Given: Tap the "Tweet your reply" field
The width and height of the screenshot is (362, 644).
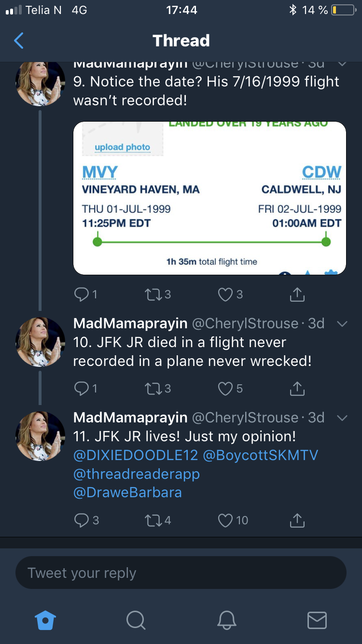Looking at the screenshot, I should click(181, 573).
